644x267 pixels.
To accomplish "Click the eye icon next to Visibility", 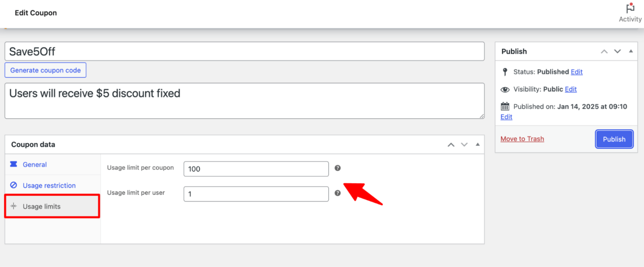I will [505, 89].
